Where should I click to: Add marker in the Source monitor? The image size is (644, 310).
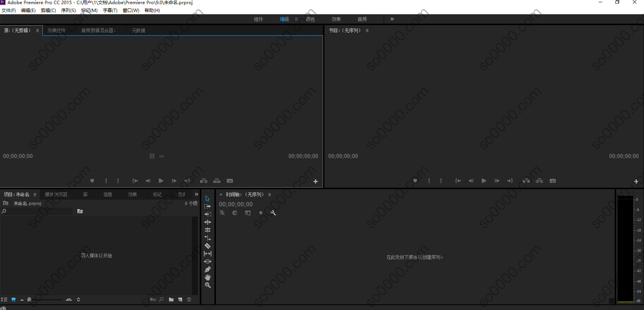click(x=92, y=181)
